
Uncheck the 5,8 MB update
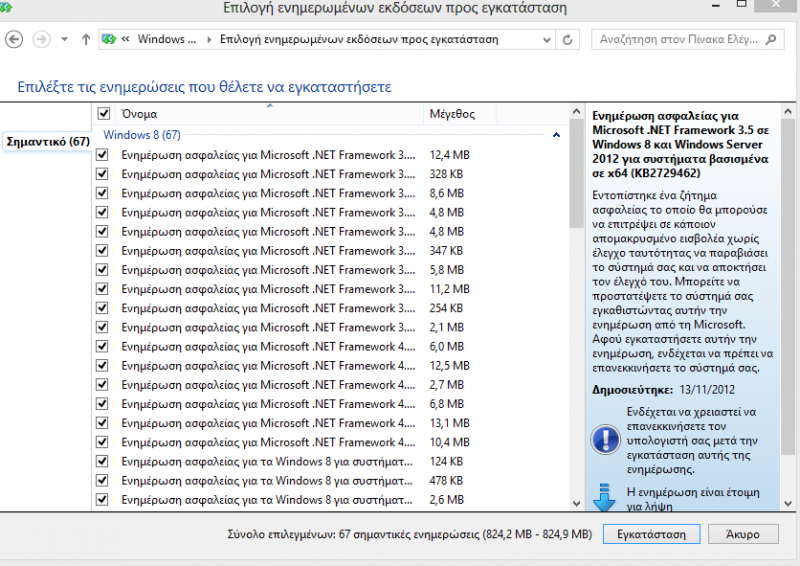click(x=102, y=269)
